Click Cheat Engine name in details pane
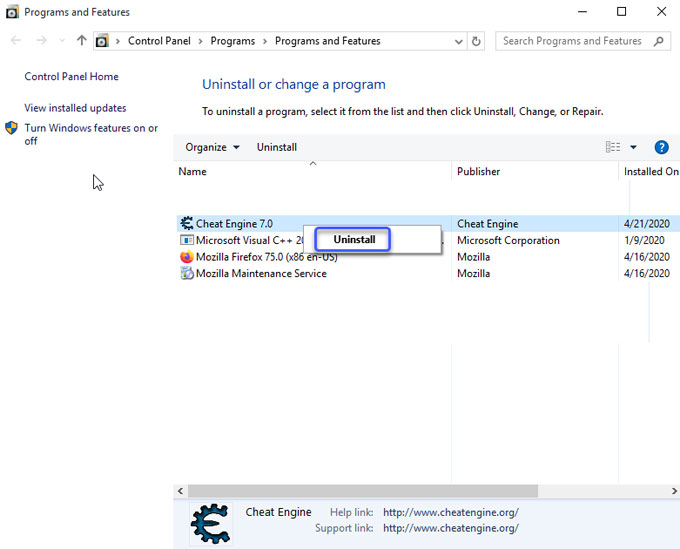 tap(278, 512)
